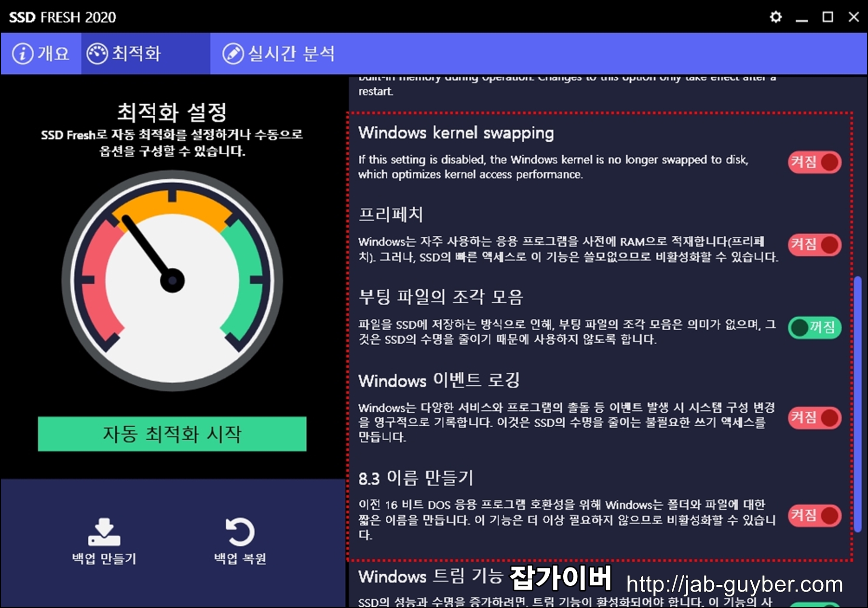Open the 실시간 분석 tab
868x608 pixels.
coord(279,54)
